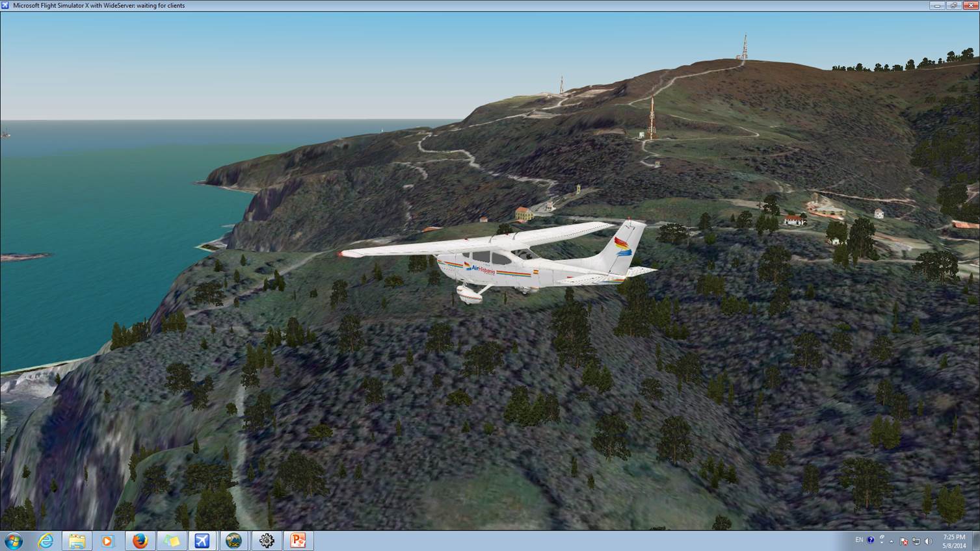Open PowerPoint from the taskbar

(x=298, y=541)
